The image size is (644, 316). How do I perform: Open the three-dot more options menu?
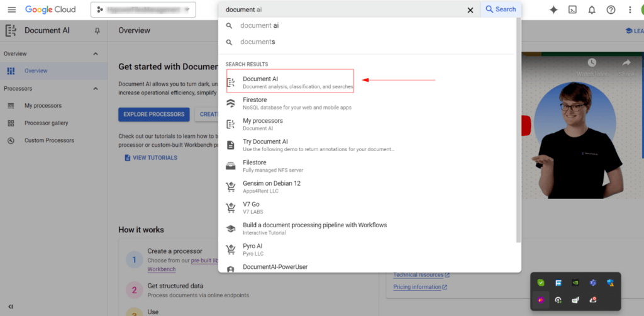tap(630, 9)
